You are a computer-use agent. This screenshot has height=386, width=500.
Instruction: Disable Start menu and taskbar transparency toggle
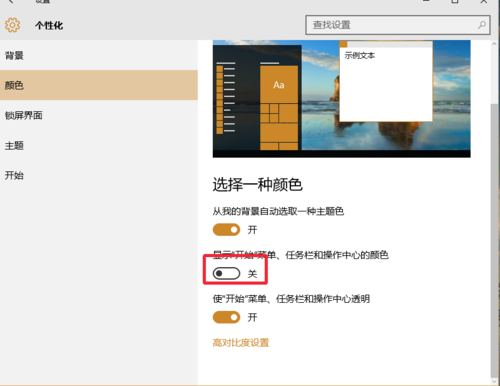[x=226, y=317]
